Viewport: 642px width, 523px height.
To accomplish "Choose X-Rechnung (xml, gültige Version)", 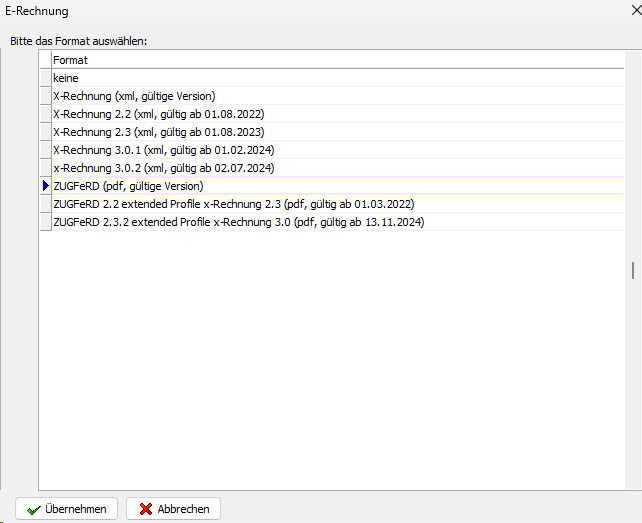I will click(134, 96).
